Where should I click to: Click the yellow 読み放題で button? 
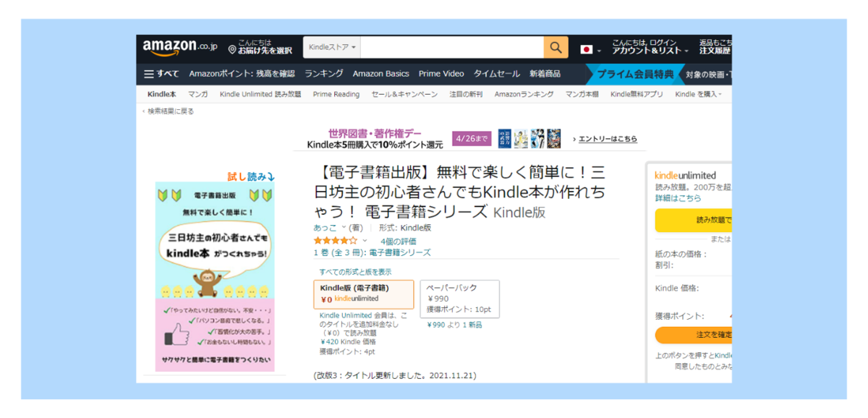[x=693, y=220]
